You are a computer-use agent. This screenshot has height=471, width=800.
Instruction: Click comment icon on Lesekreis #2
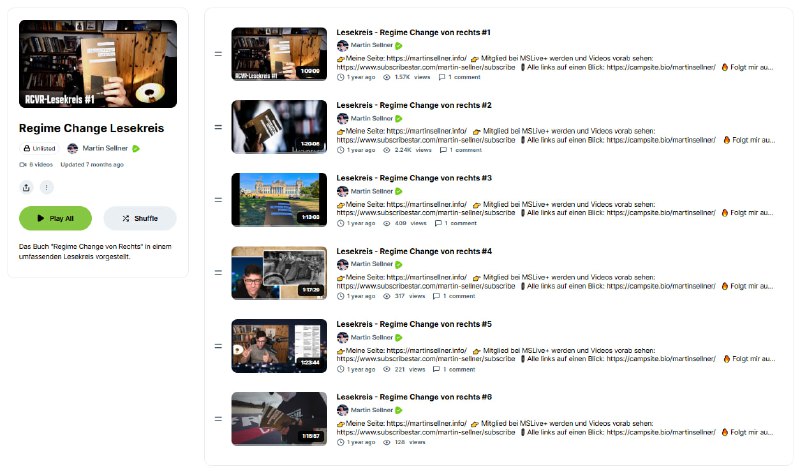point(443,150)
